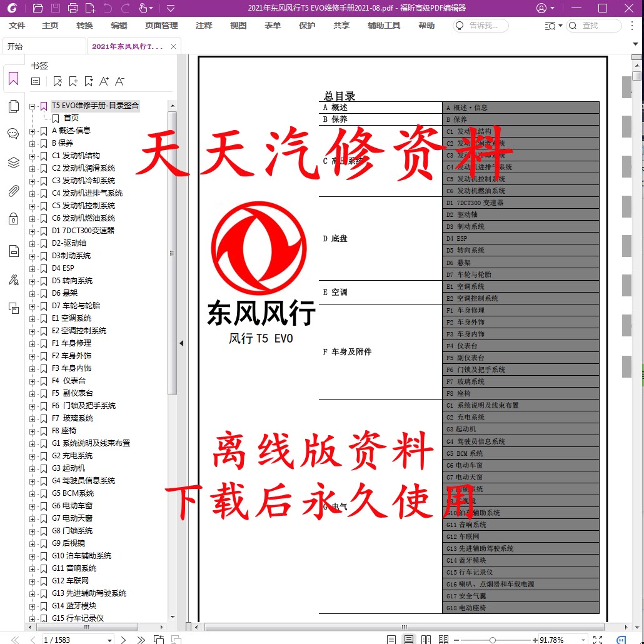The height and width of the screenshot is (644, 644).
Task: Switch to single page view icon
Action: point(391,640)
